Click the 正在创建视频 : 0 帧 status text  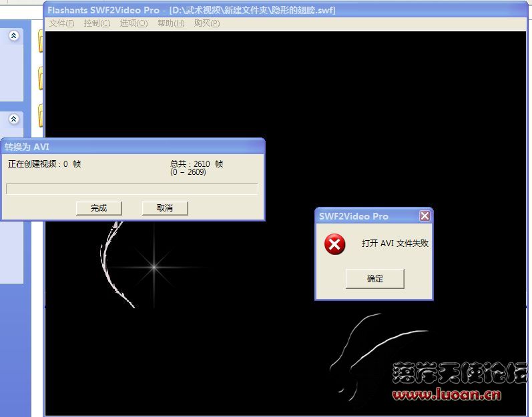(x=45, y=164)
